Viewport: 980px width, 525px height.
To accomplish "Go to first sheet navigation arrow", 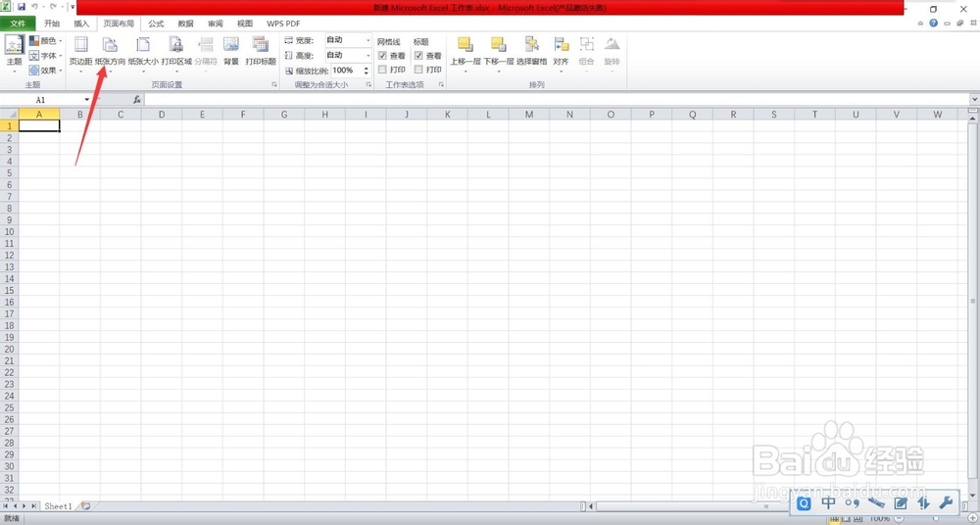I will tap(6, 505).
